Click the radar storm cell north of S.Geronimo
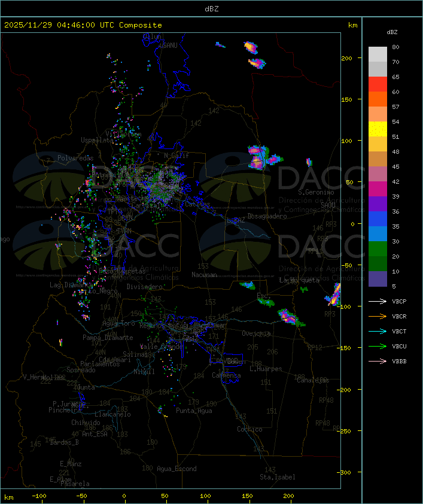This screenshot has width=423, height=504. 309,162
